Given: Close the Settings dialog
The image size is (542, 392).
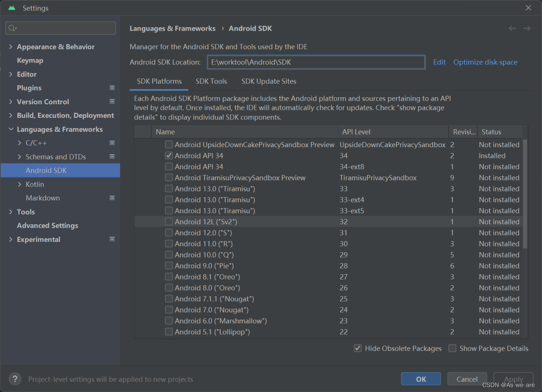Looking at the screenshot, I should point(528,8).
